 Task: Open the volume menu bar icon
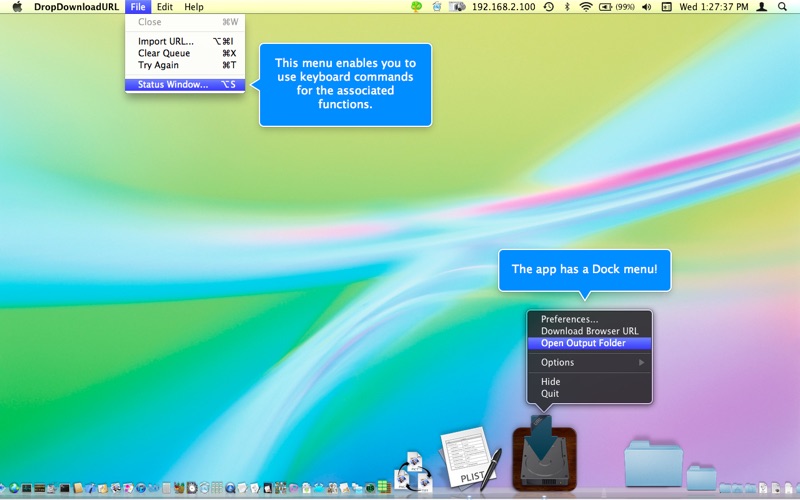tap(647, 7)
